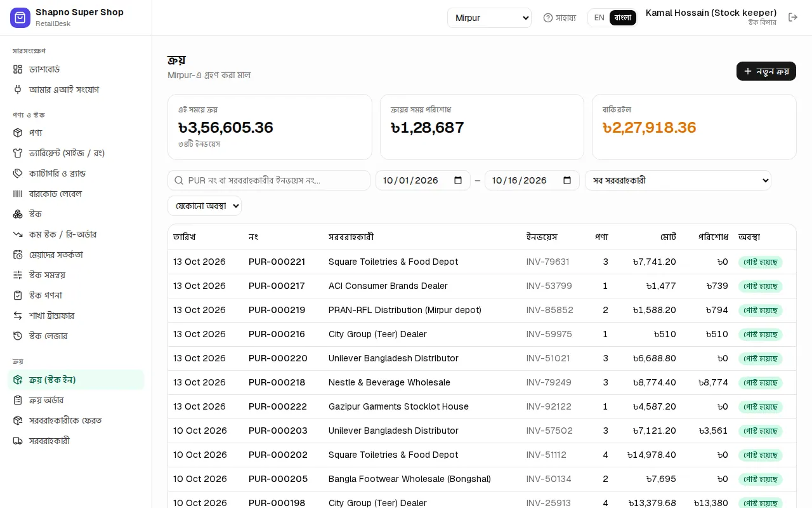Open purchase PUR-000203
812x508 pixels.
(278, 431)
